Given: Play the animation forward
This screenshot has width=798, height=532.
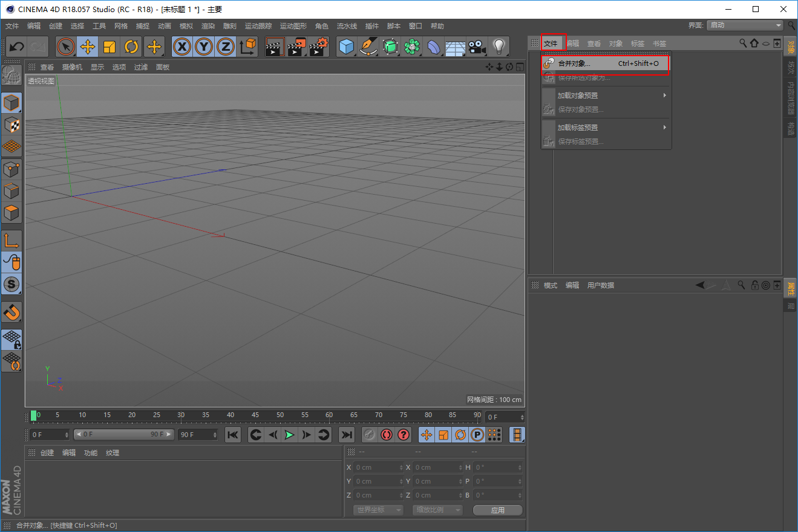Looking at the screenshot, I should (x=290, y=434).
